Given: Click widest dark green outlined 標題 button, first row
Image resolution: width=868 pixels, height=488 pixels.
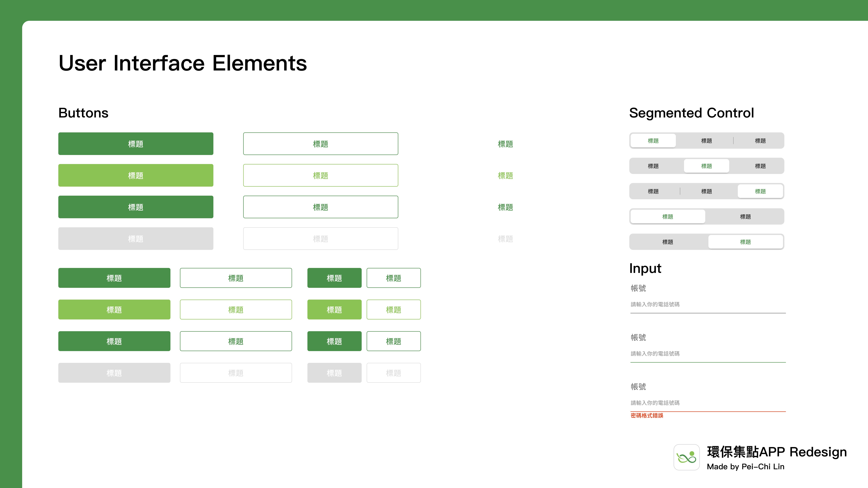Looking at the screenshot, I should point(321,144).
